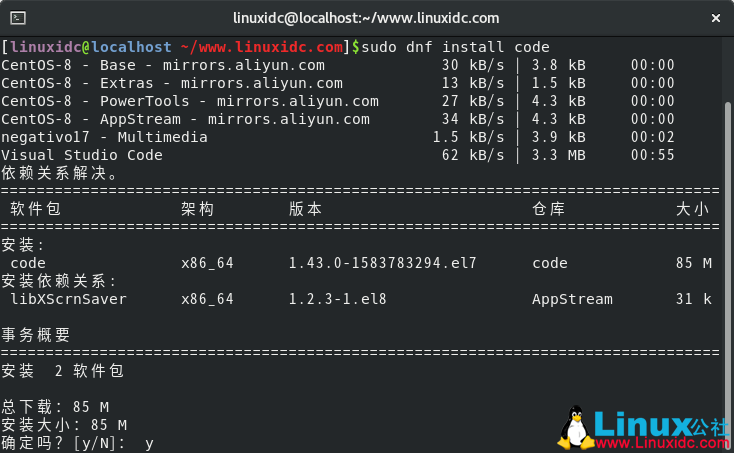Select 'CentOS-8 - PowerTools' repository line

[x=190, y=101]
